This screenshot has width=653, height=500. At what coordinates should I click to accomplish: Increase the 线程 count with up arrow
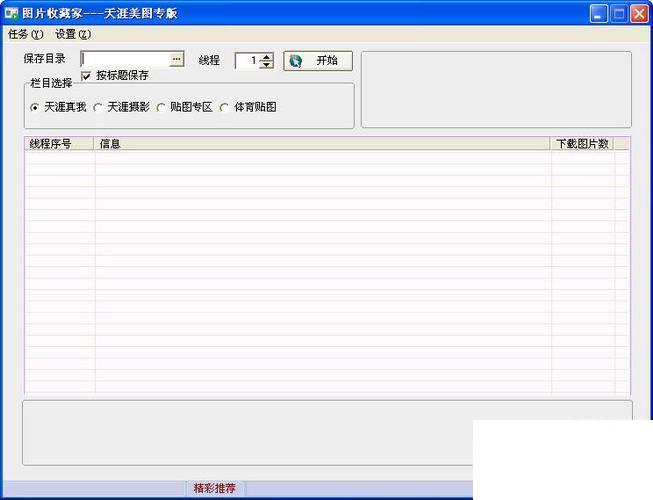click(267, 57)
